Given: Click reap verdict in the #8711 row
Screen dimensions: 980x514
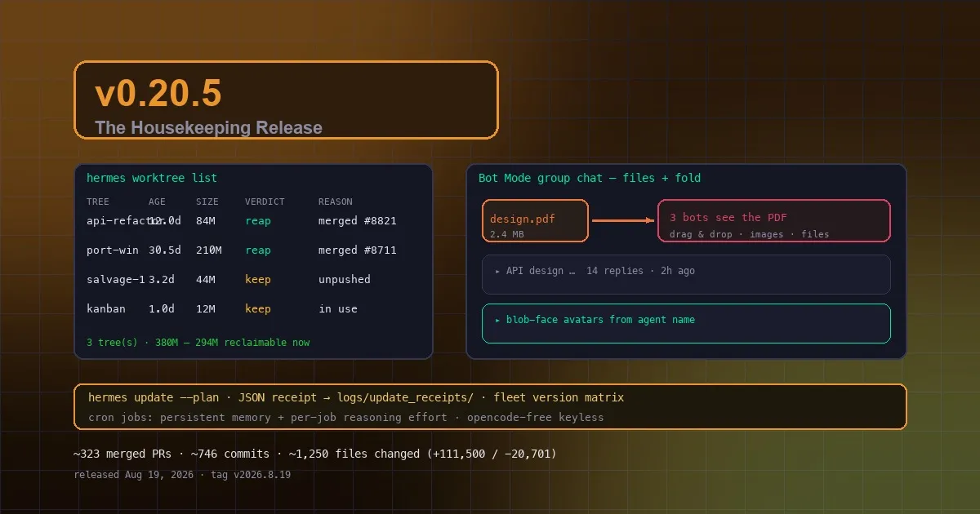Looking at the screenshot, I should pyautogui.click(x=258, y=250).
